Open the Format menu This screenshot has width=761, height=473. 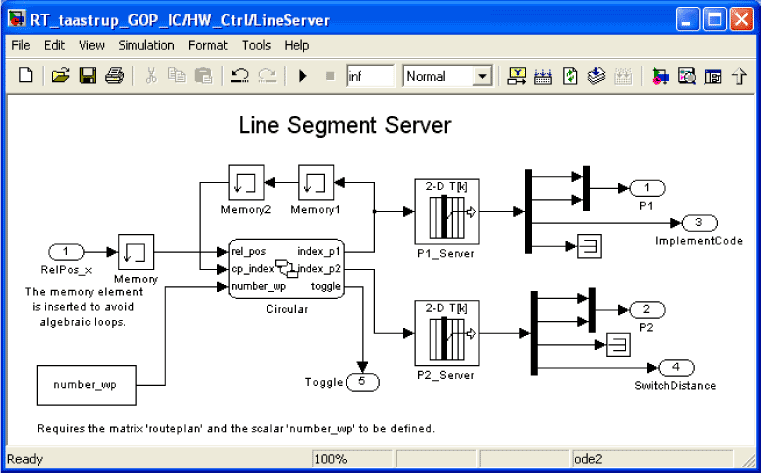[208, 46]
